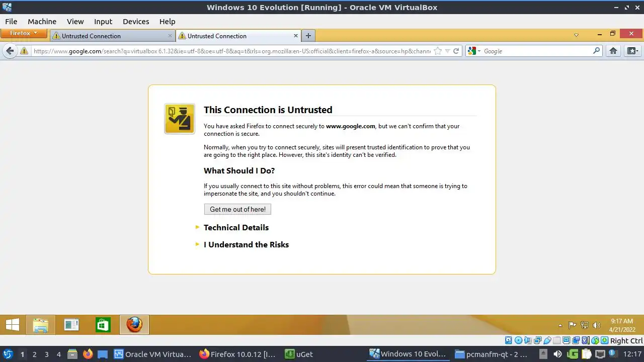Click VirtualBox USB devices indicator
Screen dimensions: 644x362
point(547,340)
